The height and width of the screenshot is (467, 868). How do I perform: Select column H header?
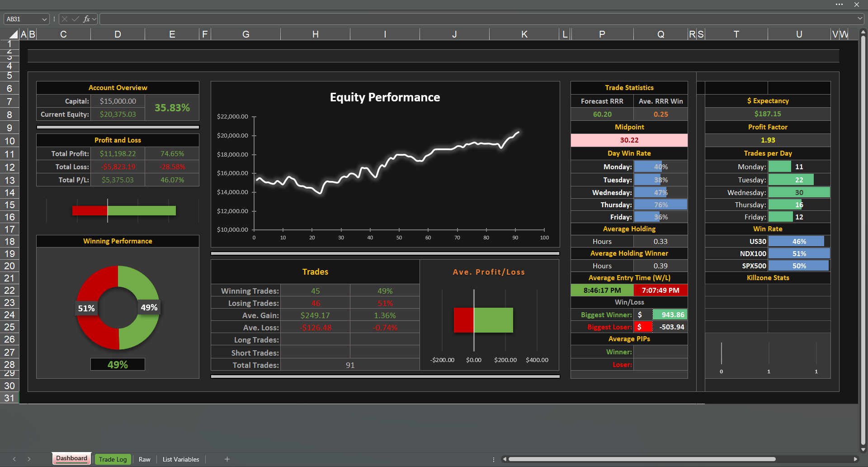coord(315,34)
